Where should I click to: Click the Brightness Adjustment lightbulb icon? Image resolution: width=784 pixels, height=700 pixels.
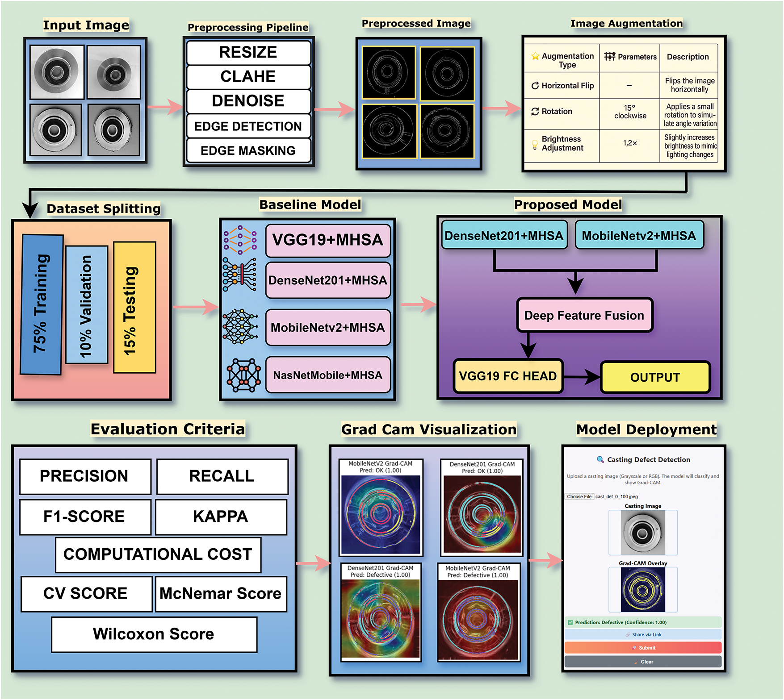click(x=535, y=144)
